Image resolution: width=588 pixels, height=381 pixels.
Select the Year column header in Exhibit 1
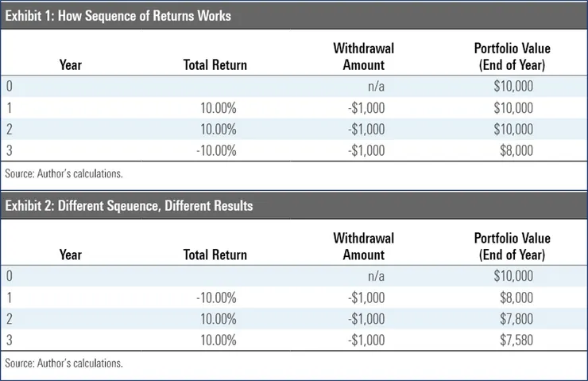pyautogui.click(x=70, y=66)
